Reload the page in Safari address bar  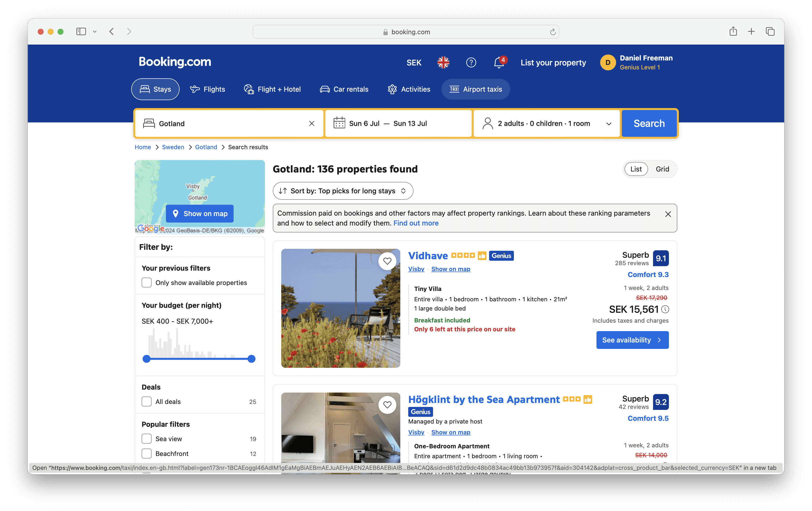553,32
